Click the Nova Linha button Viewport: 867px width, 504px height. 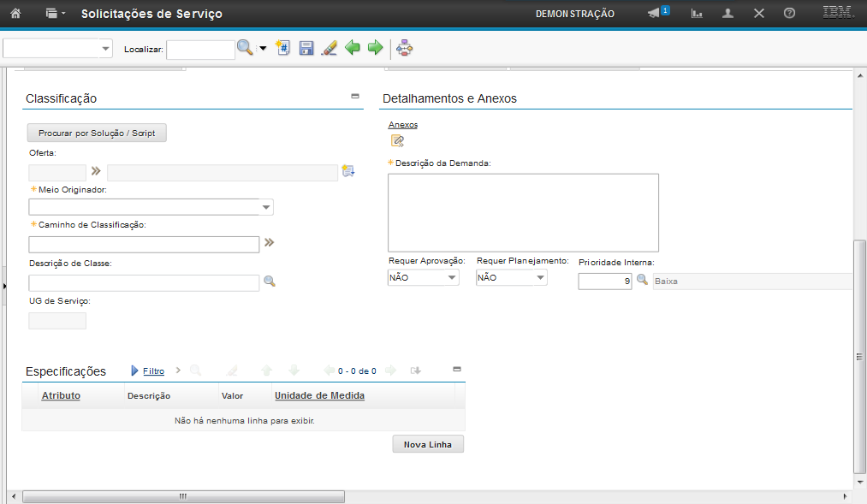428,444
